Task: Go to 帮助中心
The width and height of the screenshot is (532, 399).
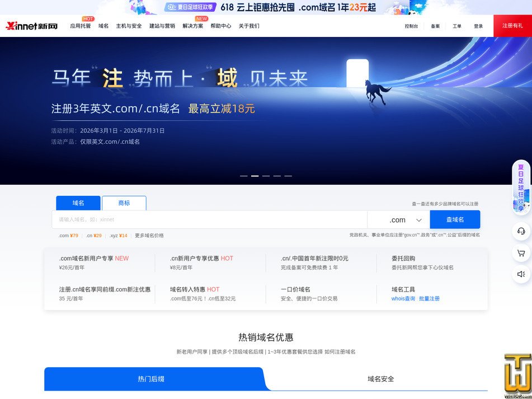Action: [x=221, y=26]
